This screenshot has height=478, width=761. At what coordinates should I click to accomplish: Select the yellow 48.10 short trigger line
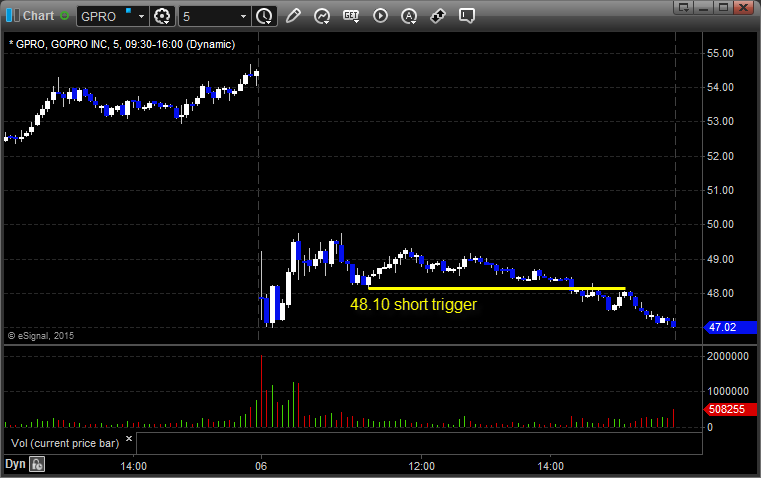[x=496, y=288]
